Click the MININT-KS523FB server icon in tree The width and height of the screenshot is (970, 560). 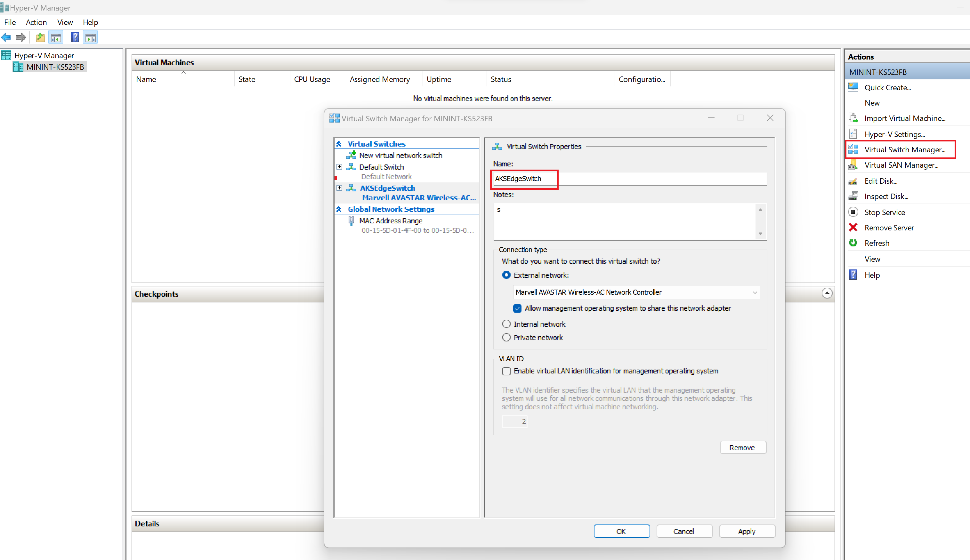tap(18, 67)
